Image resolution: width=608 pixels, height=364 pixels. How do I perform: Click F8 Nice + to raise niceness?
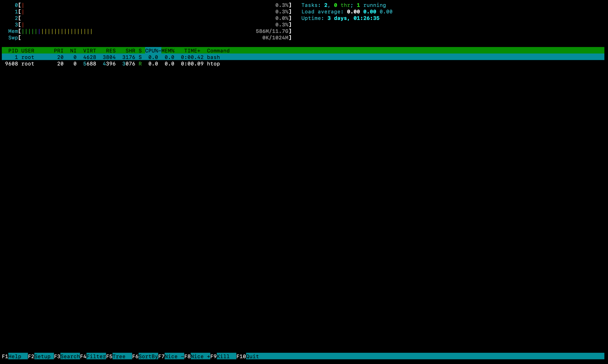click(197, 356)
